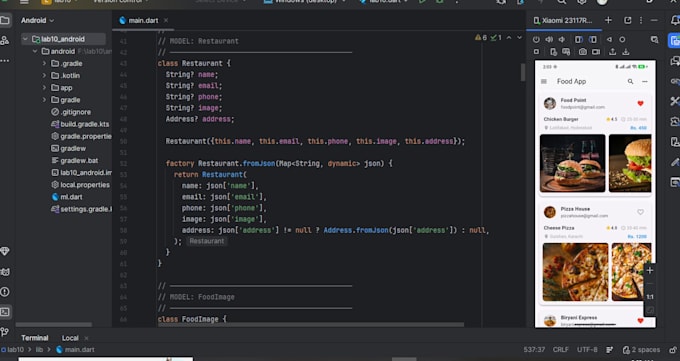The height and width of the screenshot is (361, 680).
Task: Change CRLF line separator in status bar
Action: (561, 350)
